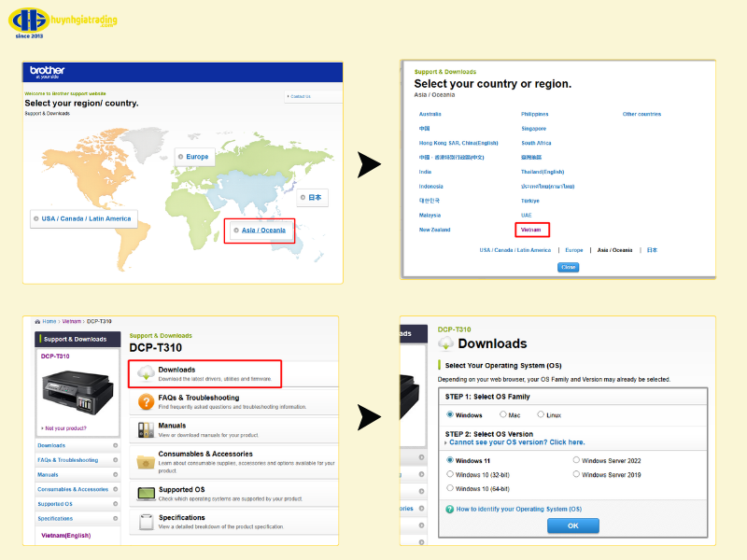747x560 pixels.
Task: Select Asia / Oceania label on the world map
Action: [262, 231]
